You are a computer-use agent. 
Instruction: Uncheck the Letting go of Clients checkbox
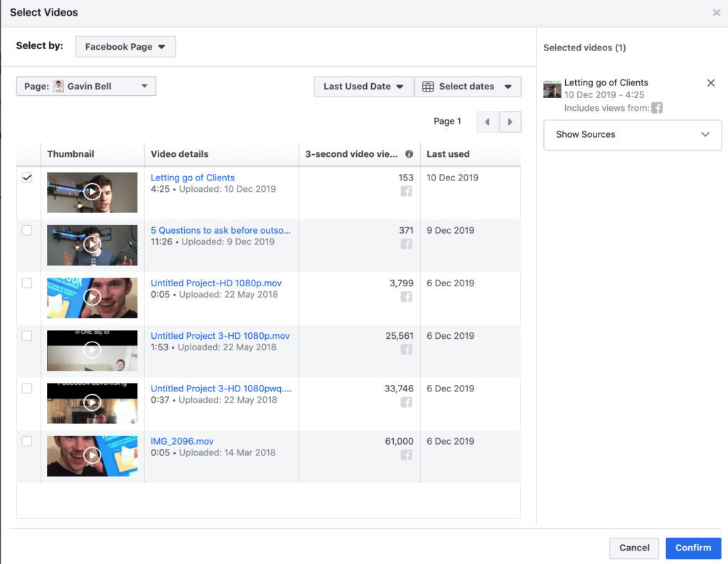[27, 178]
